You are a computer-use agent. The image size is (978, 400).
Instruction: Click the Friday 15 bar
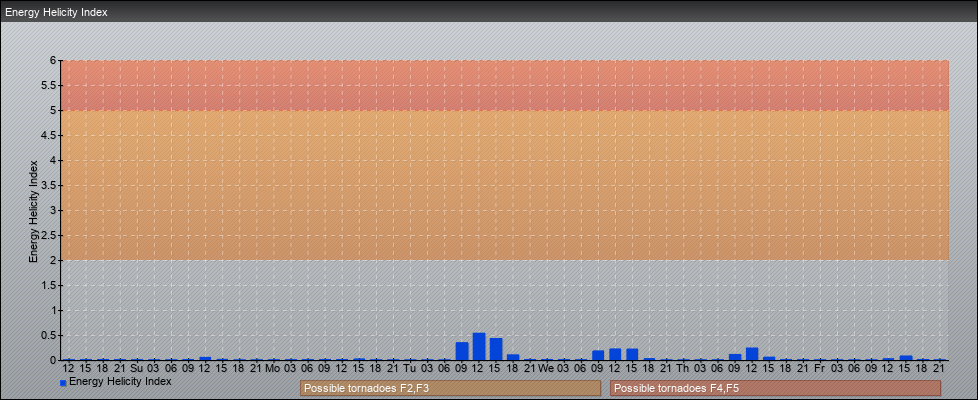click(x=906, y=358)
